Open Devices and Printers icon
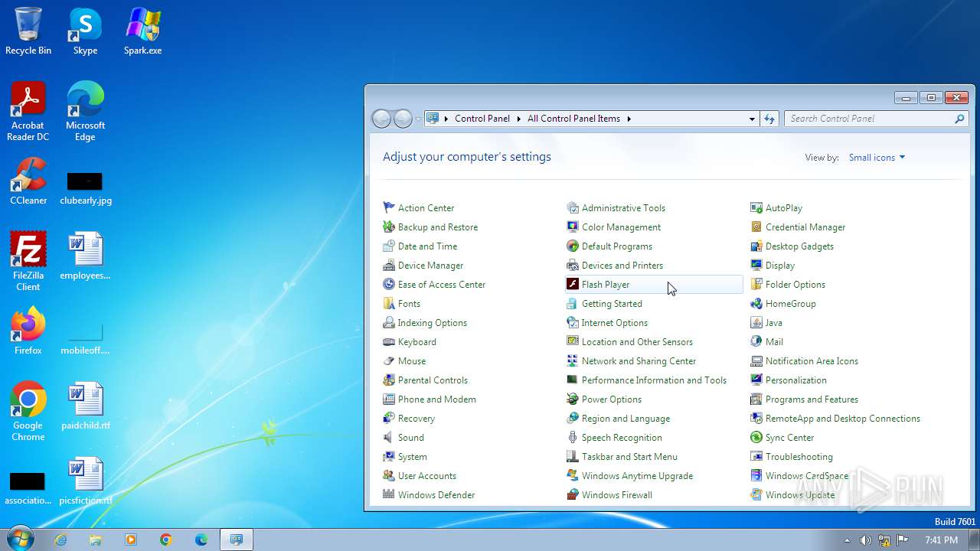The image size is (980, 551). (573, 266)
